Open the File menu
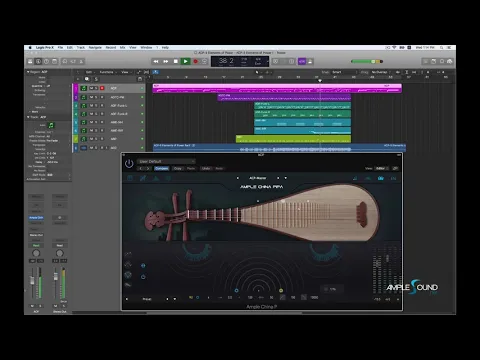Screen dimensions: 480x360 pyautogui.click(x=60, y=48)
